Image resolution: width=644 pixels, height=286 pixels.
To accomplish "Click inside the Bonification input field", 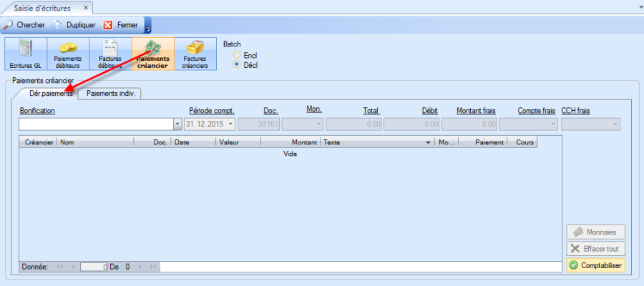I will (x=96, y=124).
